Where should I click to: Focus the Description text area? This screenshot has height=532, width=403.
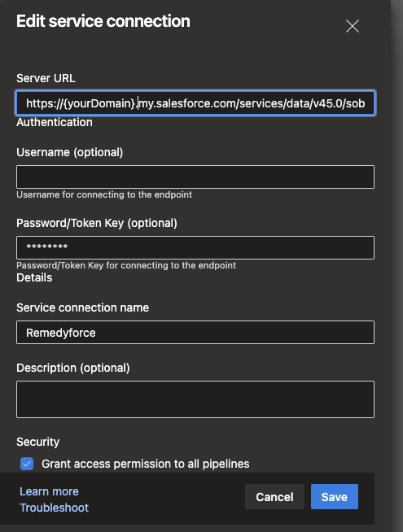coord(195,399)
